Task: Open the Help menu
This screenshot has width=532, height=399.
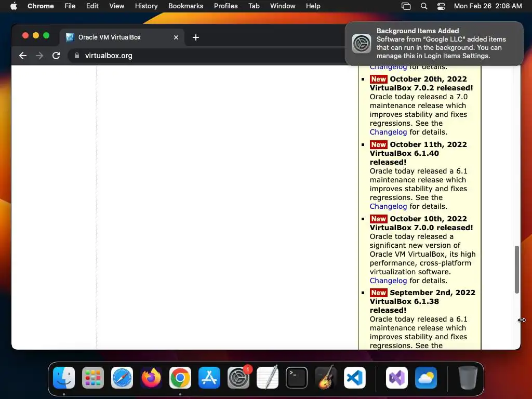Action: click(x=313, y=6)
